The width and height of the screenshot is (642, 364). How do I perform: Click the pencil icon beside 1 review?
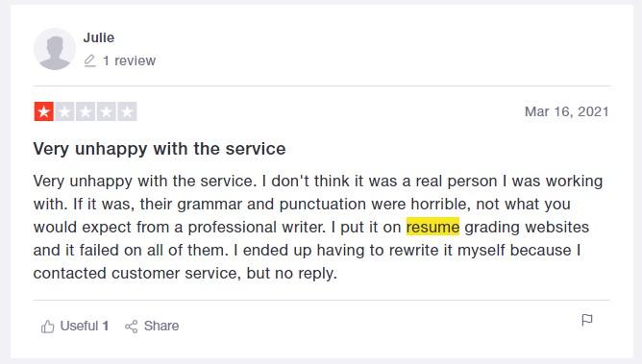click(90, 61)
